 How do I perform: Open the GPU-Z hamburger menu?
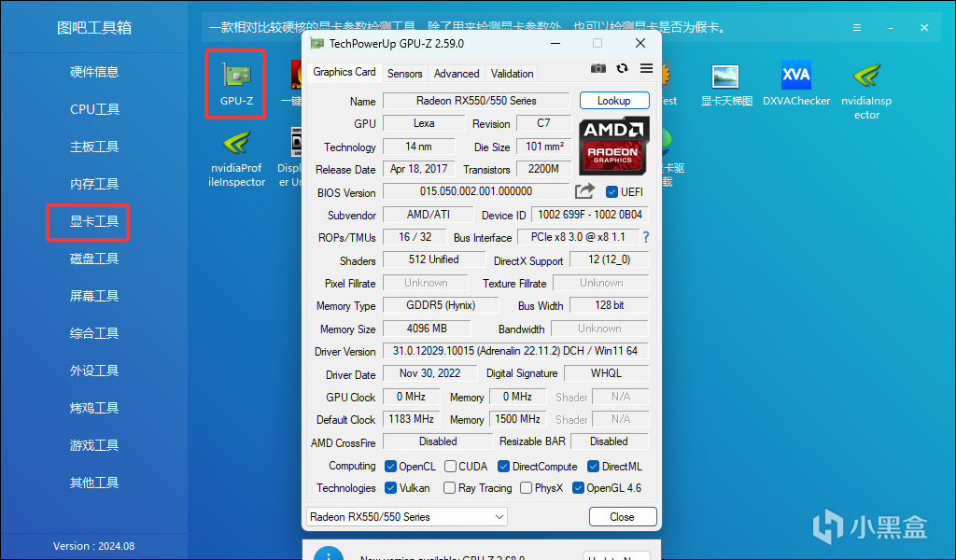[646, 68]
